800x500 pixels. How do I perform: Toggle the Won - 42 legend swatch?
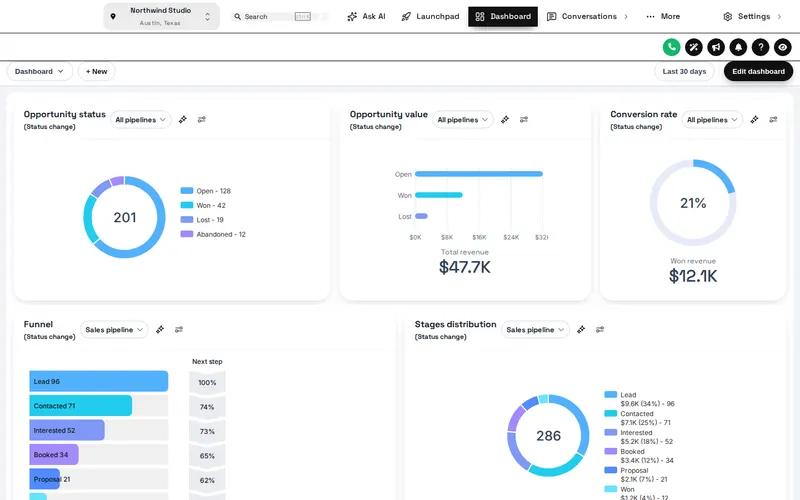coord(187,205)
